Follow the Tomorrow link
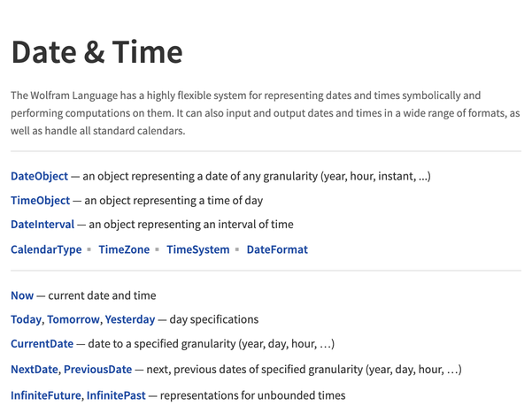Screen dimensions: 532x413 click(x=73, y=319)
